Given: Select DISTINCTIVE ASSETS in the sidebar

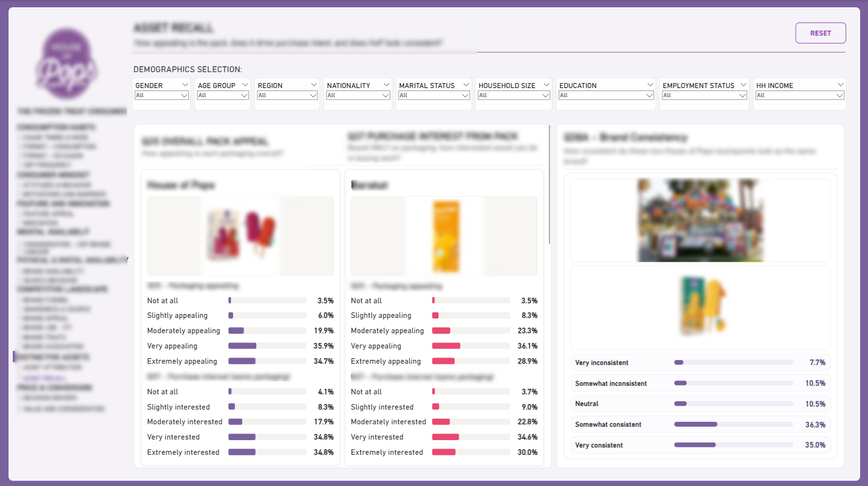Looking at the screenshot, I should [x=53, y=357].
